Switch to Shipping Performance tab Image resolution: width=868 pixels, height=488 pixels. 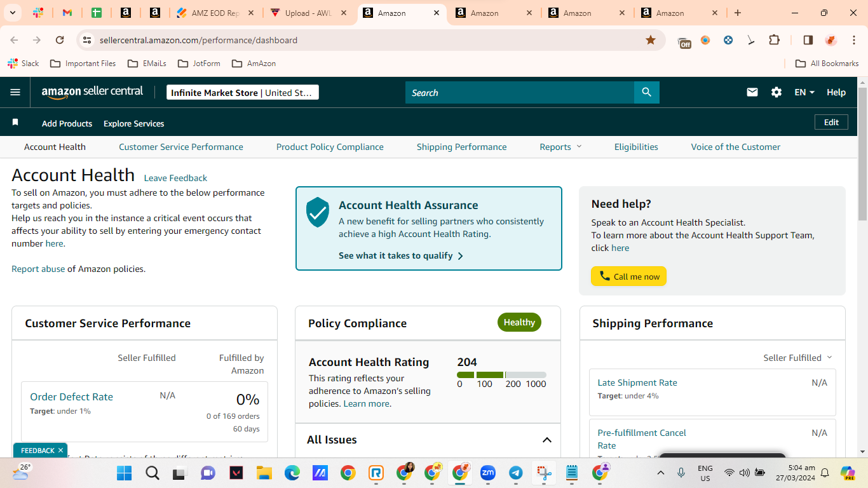pos(462,147)
